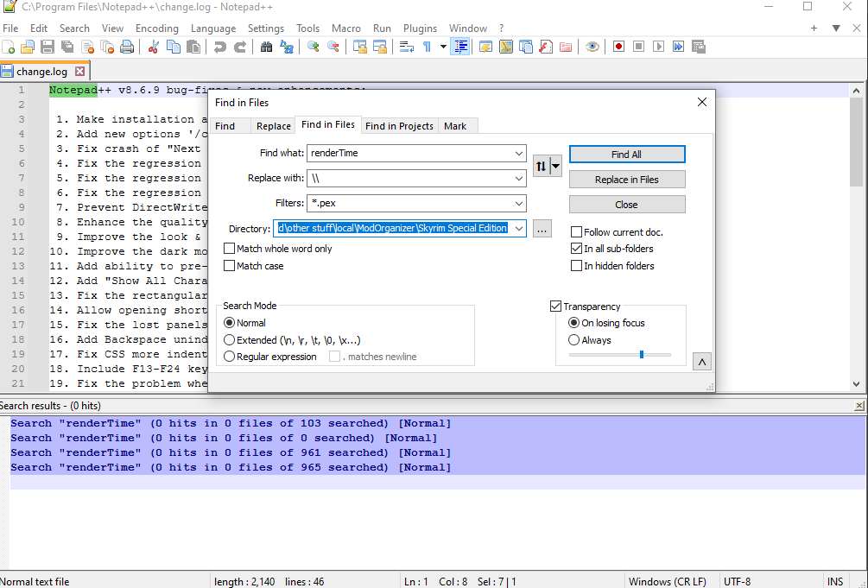Toggle file monitoring eye icon
Viewport: 868px width, 588px height.
coord(592,47)
